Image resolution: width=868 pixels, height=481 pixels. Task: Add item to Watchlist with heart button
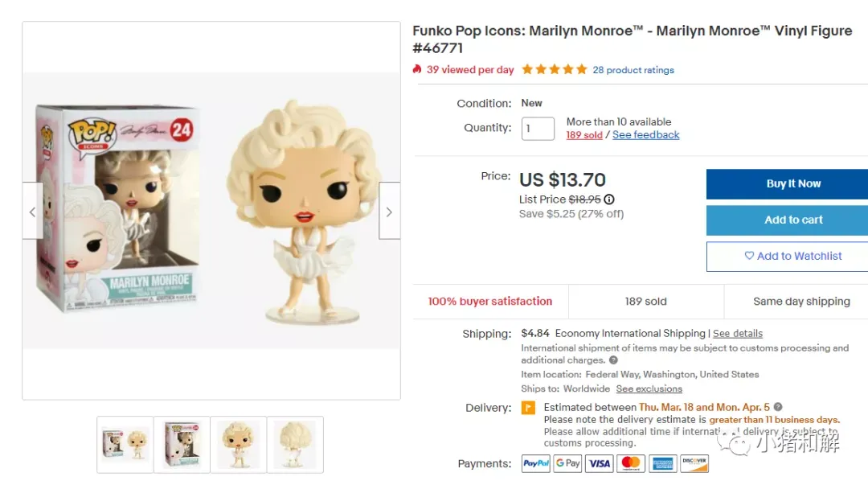click(787, 256)
